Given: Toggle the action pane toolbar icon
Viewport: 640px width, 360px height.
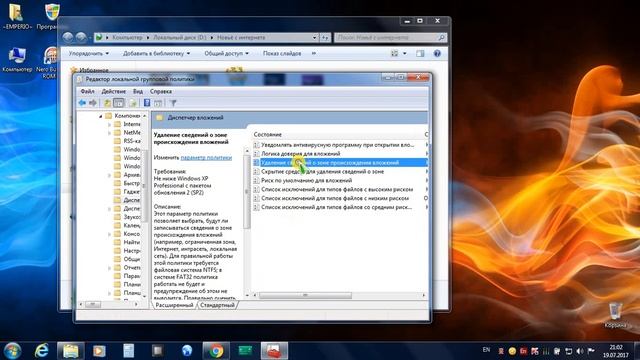Looking at the screenshot, I should click(x=158, y=103).
